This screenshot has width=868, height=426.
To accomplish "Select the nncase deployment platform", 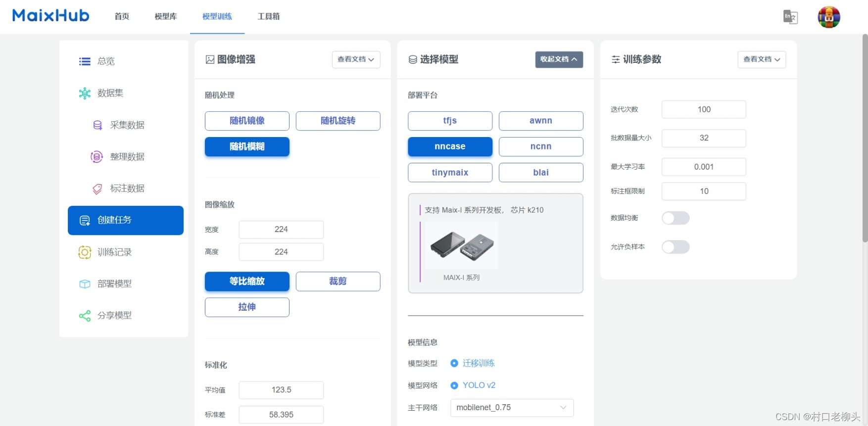I will pos(450,147).
